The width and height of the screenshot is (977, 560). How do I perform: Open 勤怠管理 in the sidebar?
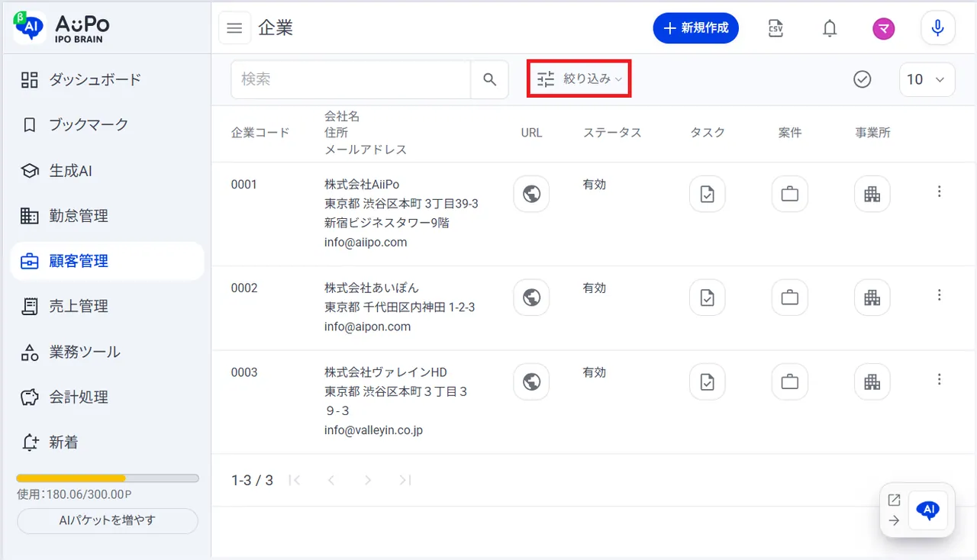[107, 216]
